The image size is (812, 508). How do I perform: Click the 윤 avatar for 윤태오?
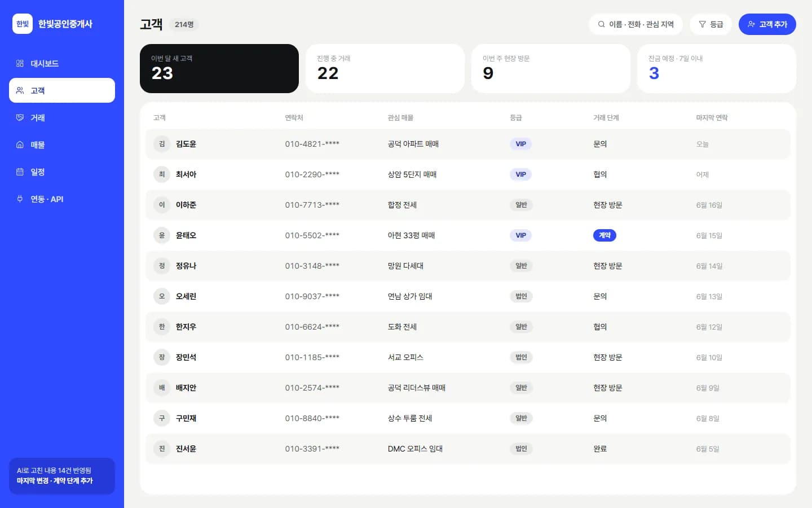162,235
